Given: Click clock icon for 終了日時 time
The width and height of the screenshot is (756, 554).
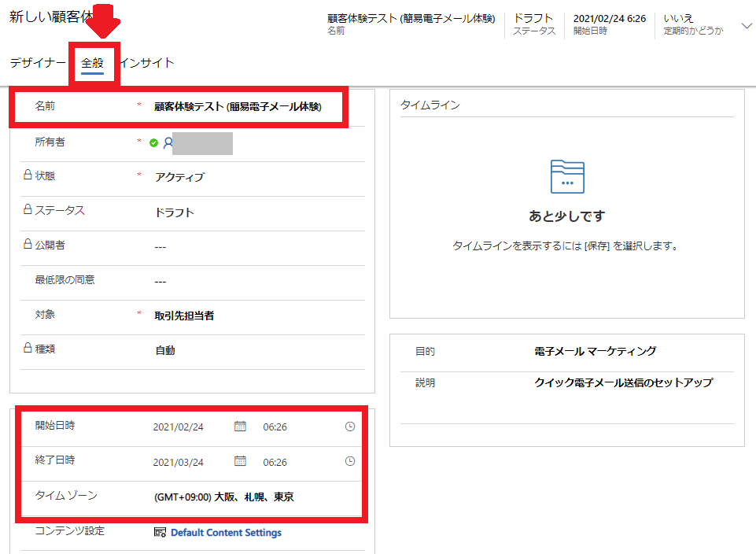Looking at the screenshot, I should pyautogui.click(x=350, y=461).
